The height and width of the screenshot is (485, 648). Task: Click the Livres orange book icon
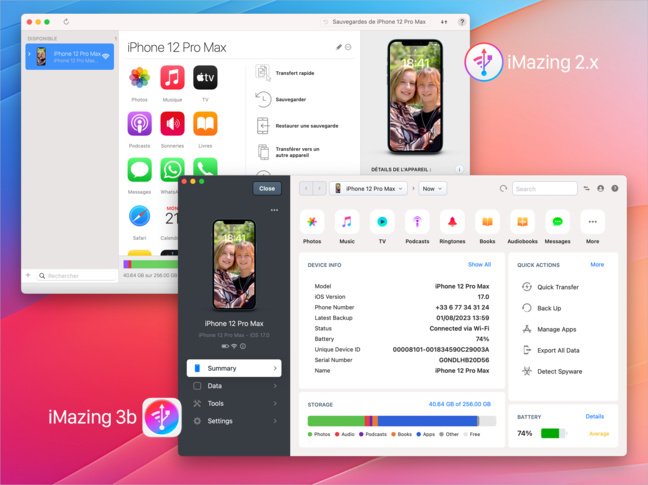pos(205,124)
